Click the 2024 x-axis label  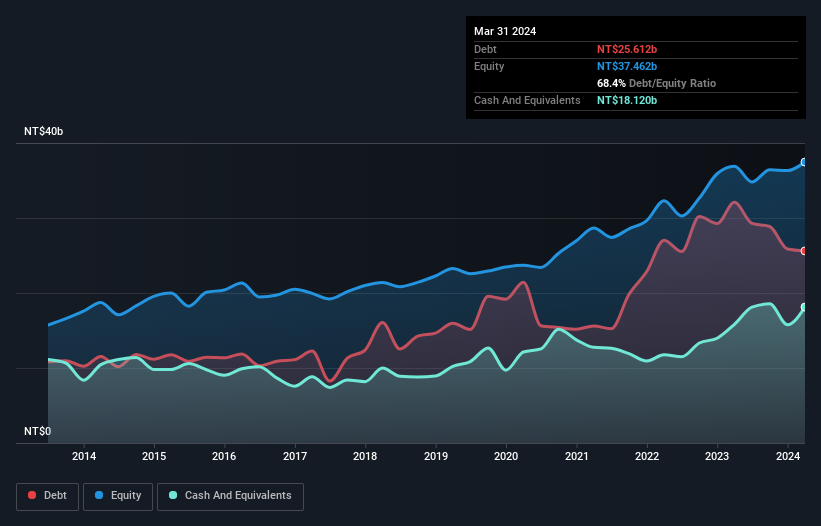[788, 456]
